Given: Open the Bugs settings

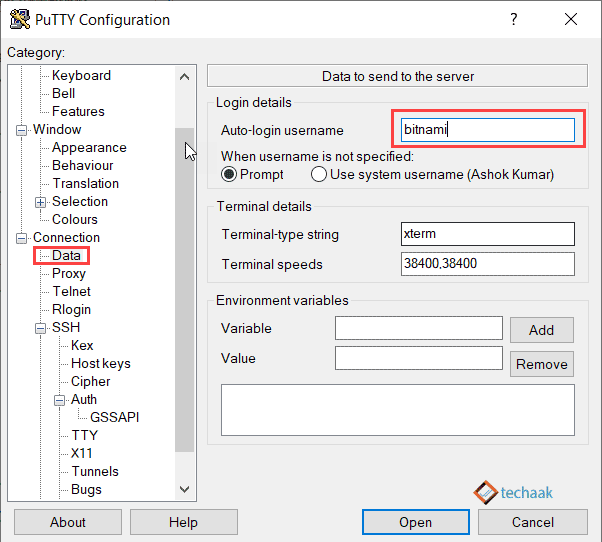Looking at the screenshot, I should point(86,489).
